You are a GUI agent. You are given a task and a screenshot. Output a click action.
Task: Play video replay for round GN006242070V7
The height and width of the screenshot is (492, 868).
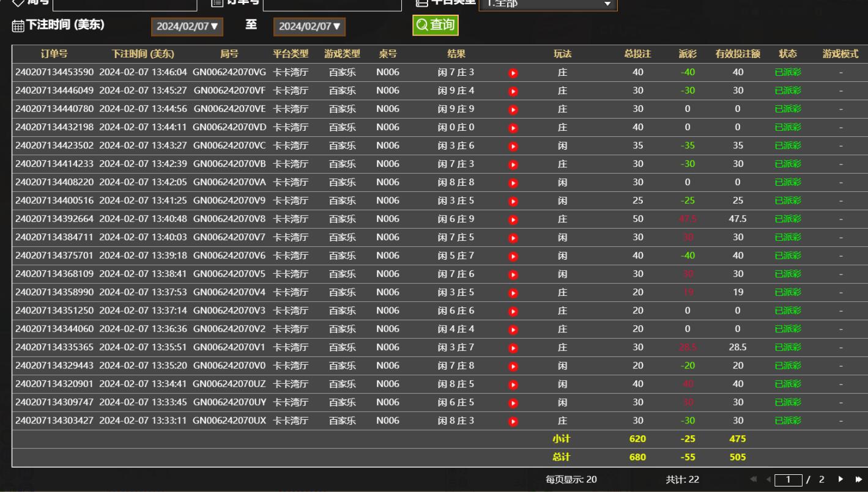pyautogui.click(x=513, y=238)
